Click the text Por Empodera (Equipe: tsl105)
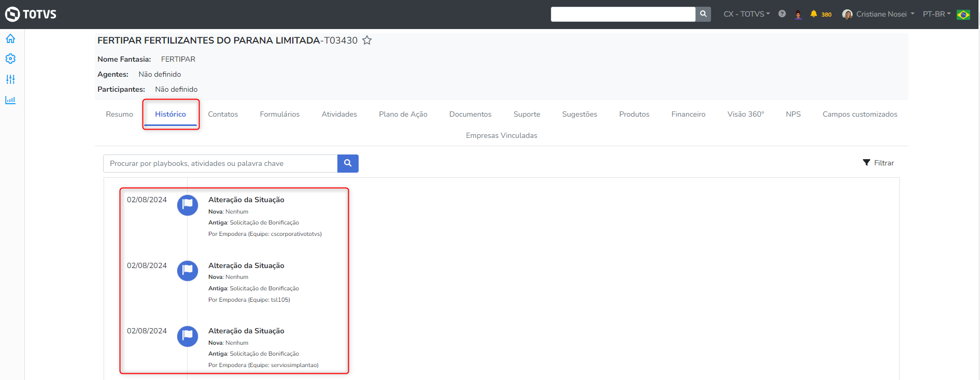The width and height of the screenshot is (980, 380). [x=249, y=300]
